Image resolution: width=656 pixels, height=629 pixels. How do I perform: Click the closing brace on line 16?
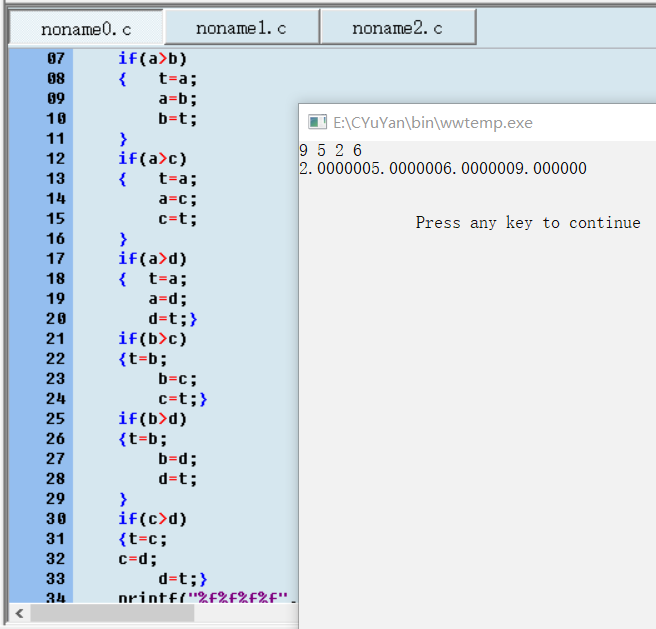(x=123, y=239)
